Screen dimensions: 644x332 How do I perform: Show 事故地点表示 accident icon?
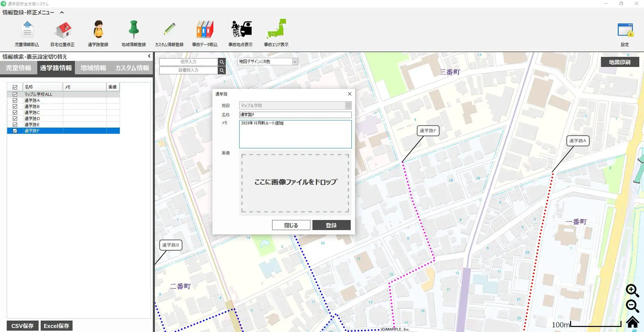(x=241, y=30)
